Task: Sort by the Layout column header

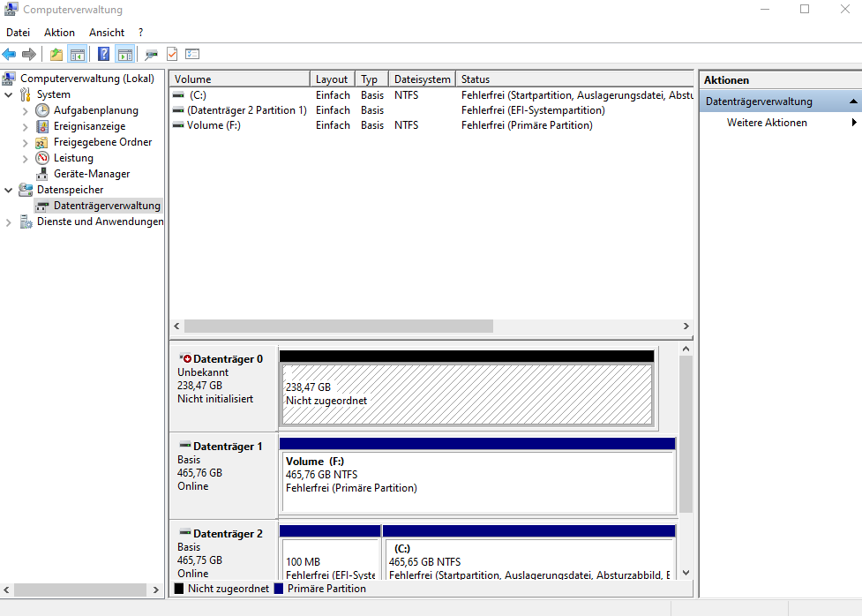Action: pyautogui.click(x=333, y=79)
